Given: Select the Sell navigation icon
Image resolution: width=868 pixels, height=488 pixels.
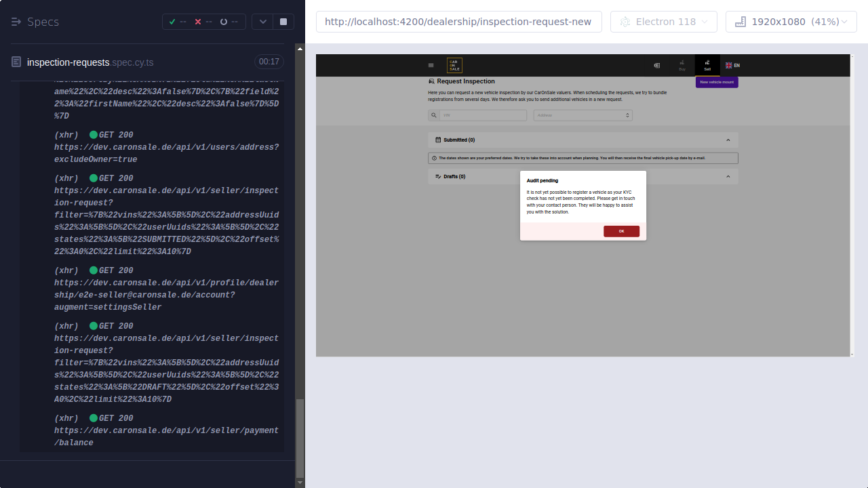Looking at the screenshot, I should point(707,65).
